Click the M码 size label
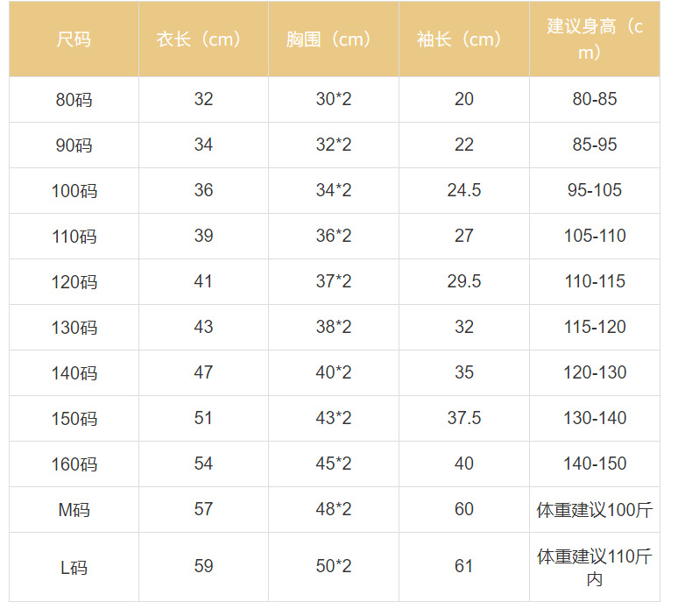The image size is (692, 616). click(x=74, y=510)
